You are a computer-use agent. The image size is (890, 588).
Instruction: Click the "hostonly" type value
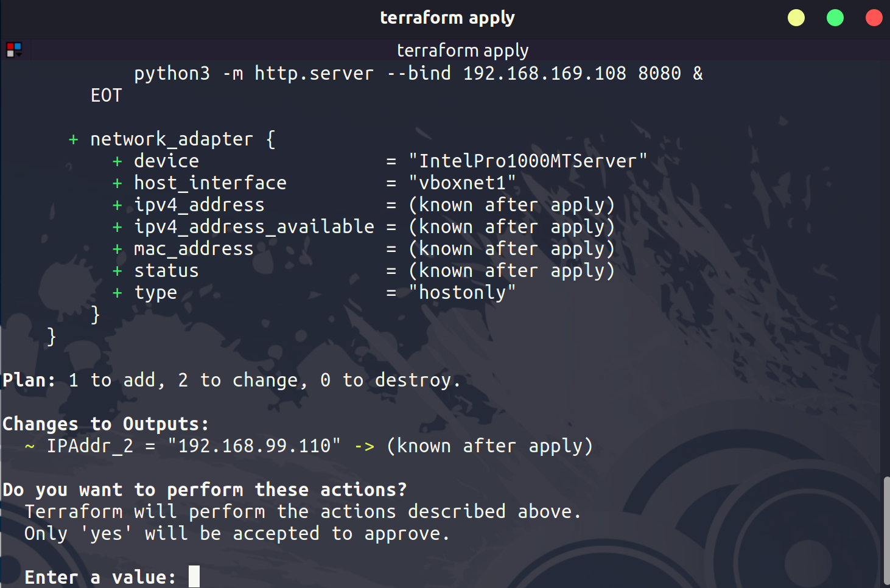tap(462, 293)
